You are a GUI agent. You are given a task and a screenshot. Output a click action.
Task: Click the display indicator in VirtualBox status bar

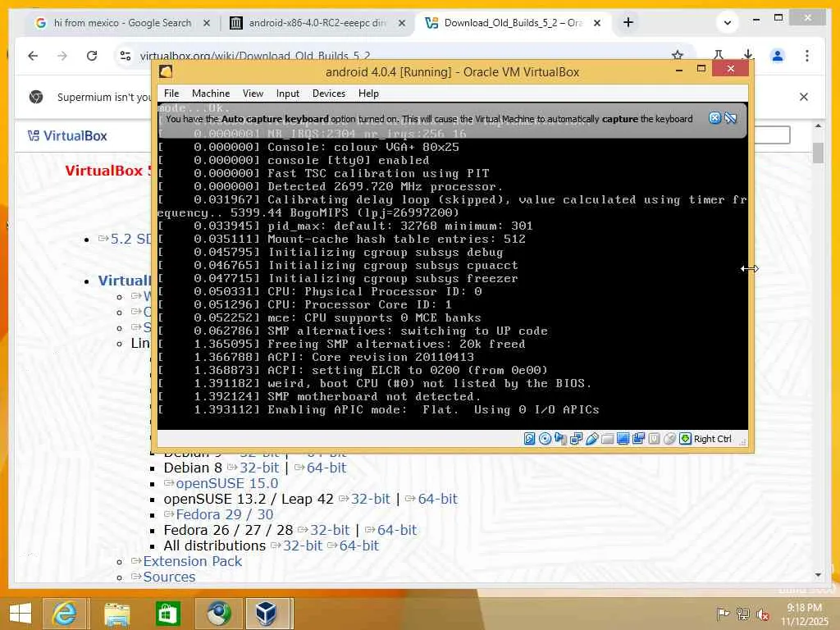623,439
